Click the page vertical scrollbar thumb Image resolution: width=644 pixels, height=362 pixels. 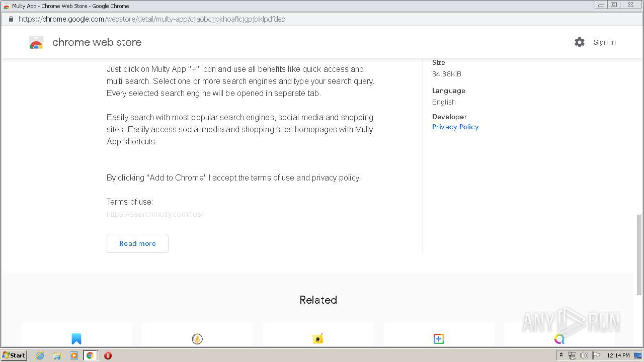pos(639,254)
